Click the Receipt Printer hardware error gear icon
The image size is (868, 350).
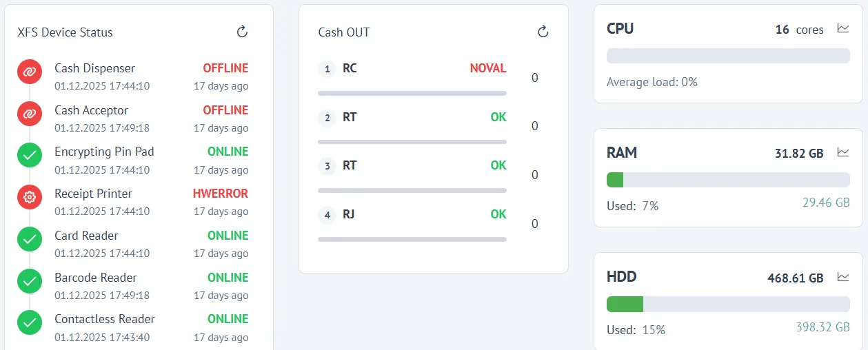[x=29, y=198]
